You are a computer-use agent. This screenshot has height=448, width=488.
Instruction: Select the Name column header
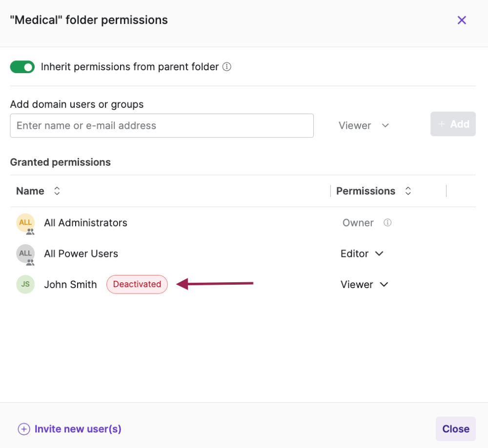30,191
